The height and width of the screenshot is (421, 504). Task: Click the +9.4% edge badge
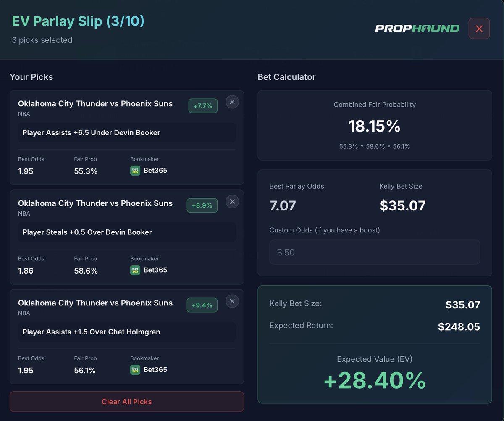point(202,305)
